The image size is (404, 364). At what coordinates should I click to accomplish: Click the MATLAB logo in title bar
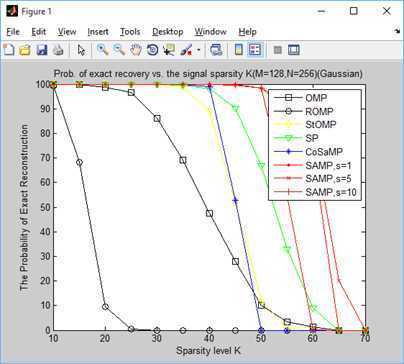coord(12,11)
